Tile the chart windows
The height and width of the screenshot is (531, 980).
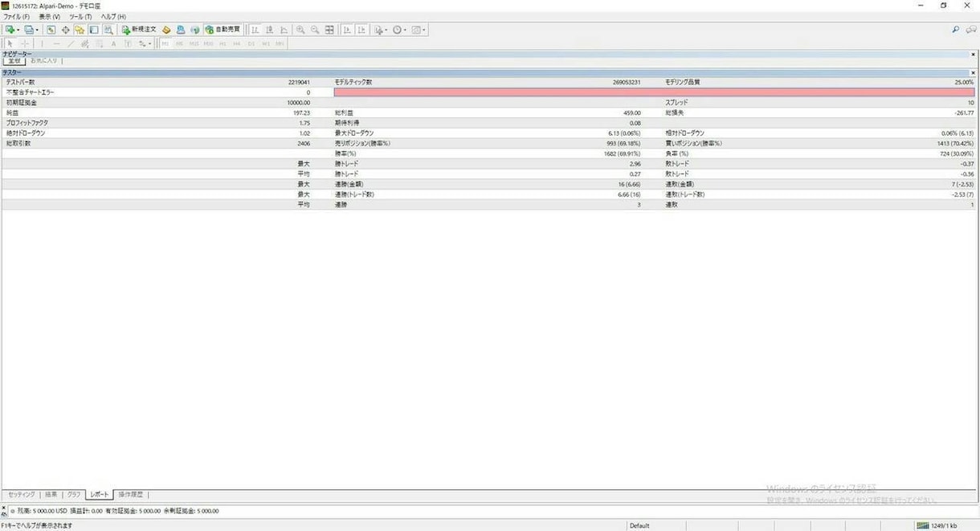tap(329, 30)
